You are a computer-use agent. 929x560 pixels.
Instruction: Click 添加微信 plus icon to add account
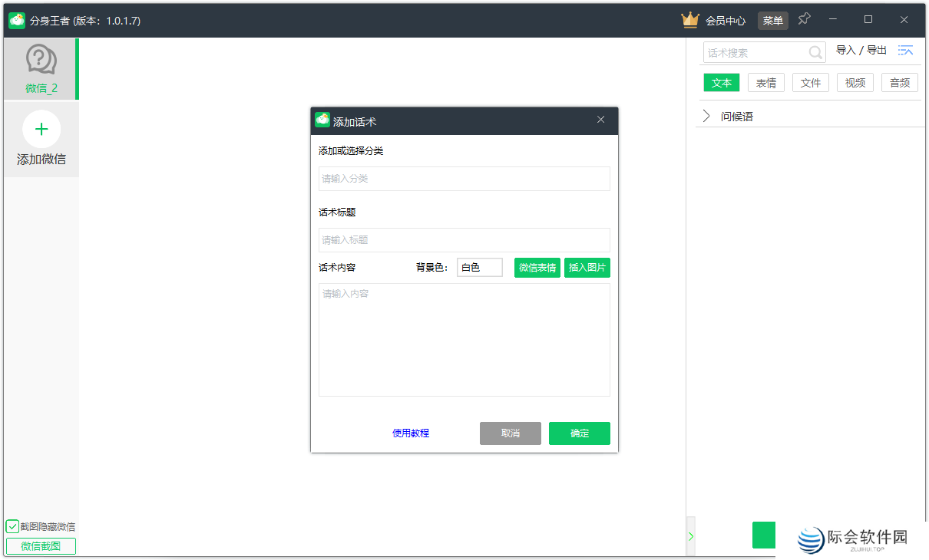pyautogui.click(x=41, y=128)
